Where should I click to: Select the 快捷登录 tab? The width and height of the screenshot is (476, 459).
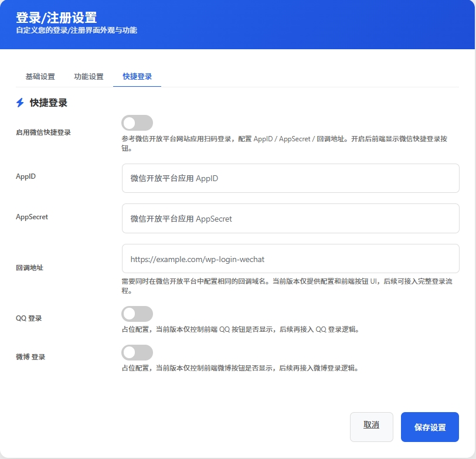[137, 76]
